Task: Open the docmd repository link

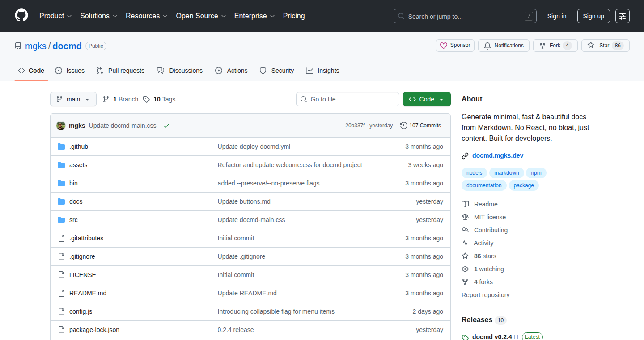Action: pos(67,46)
